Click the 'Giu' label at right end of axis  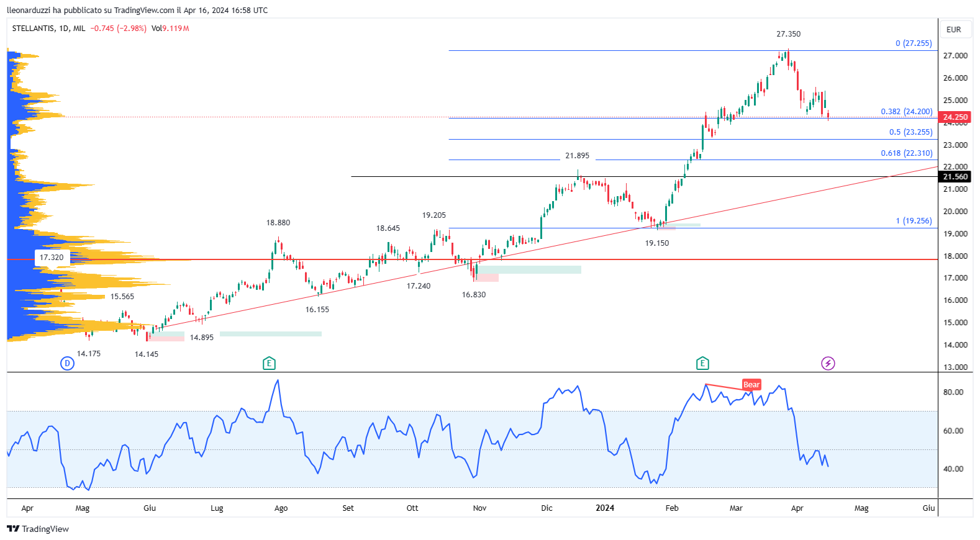pos(928,508)
